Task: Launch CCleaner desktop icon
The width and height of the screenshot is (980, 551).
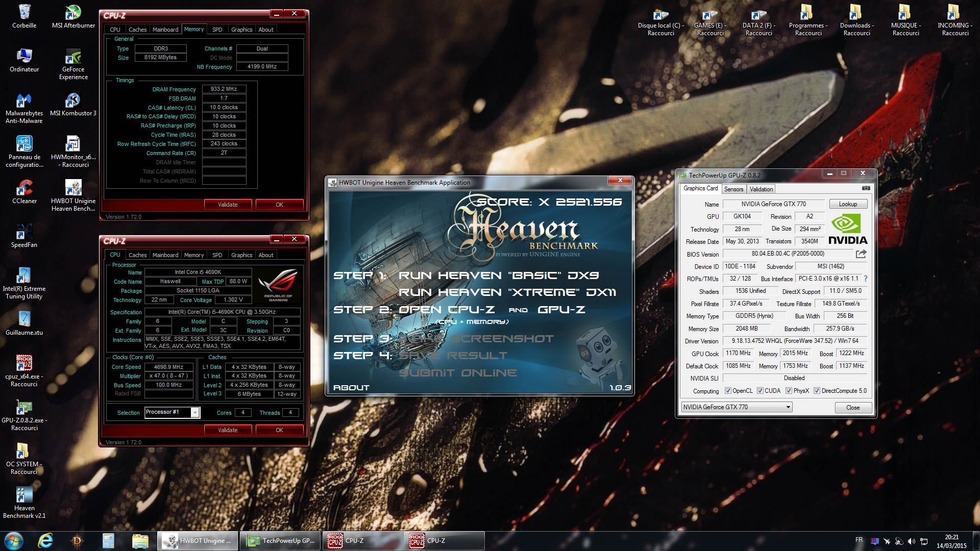Action: (24, 192)
